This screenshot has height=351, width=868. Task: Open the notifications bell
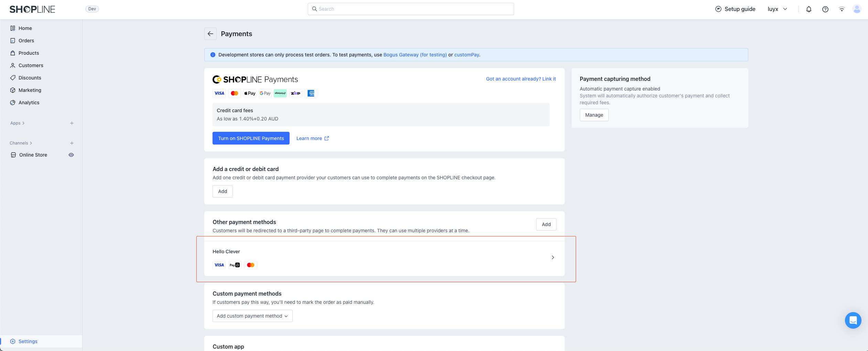809,9
